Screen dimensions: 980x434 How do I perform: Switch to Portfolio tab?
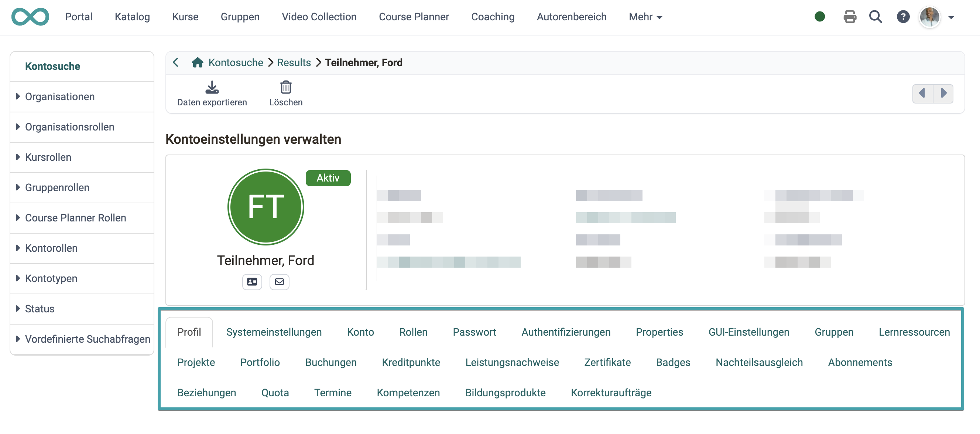pyautogui.click(x=260, y=362)
